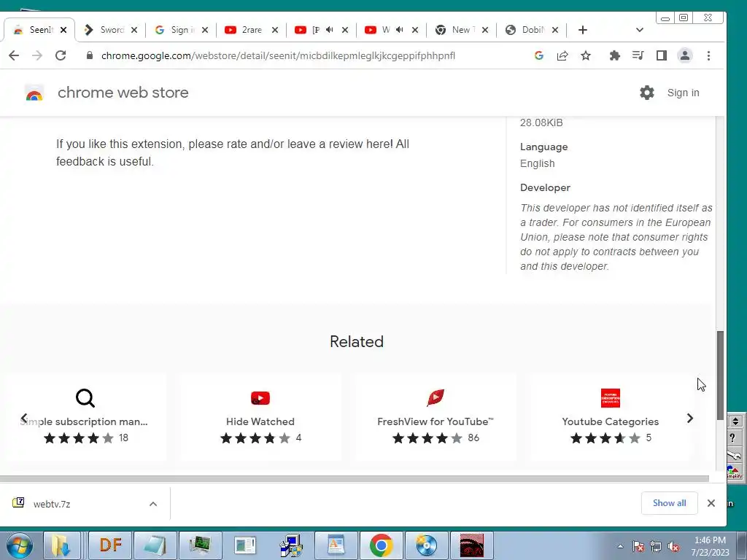Screen dimensions: 747x560
Task: Open the Chrome profile avatar menu
Action: point(684,55)
